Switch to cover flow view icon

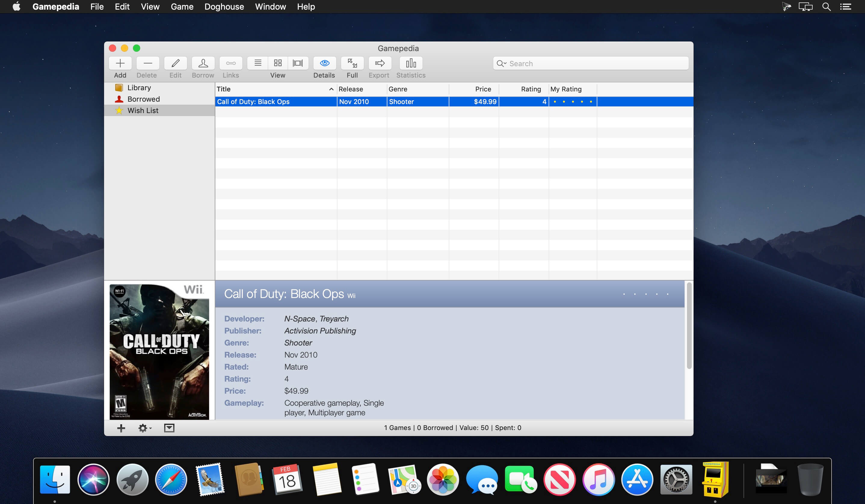coord(297,63)
